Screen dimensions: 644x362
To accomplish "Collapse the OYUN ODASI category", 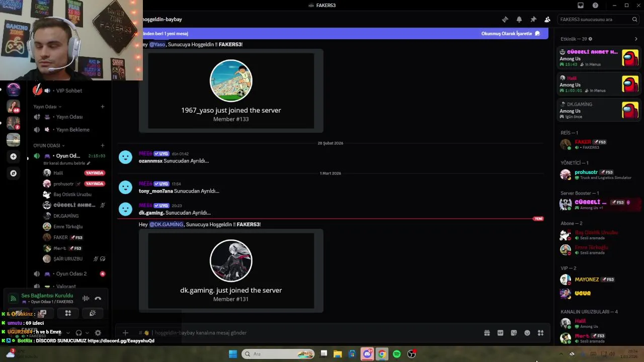I will click(49, 145).
